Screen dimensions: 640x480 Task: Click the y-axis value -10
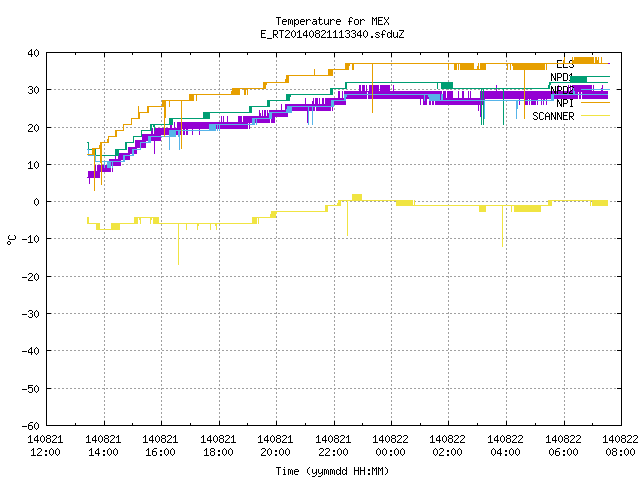click(31, 239)
